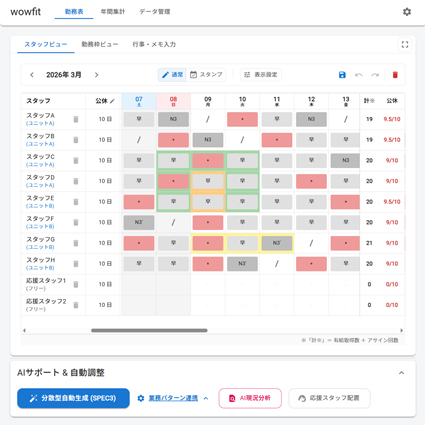
Task: Delete 応援スタッフ1 row with trash icon
Action: [76, 284]
